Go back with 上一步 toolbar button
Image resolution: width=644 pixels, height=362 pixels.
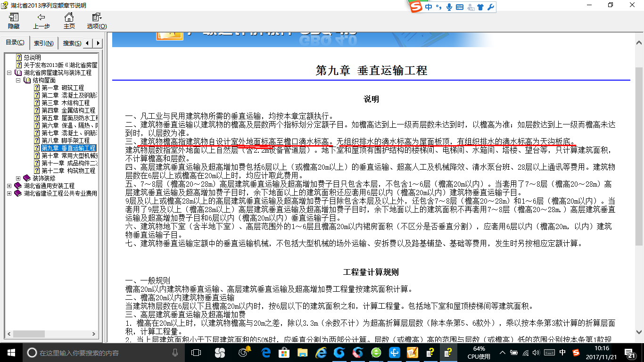(41, 21)
